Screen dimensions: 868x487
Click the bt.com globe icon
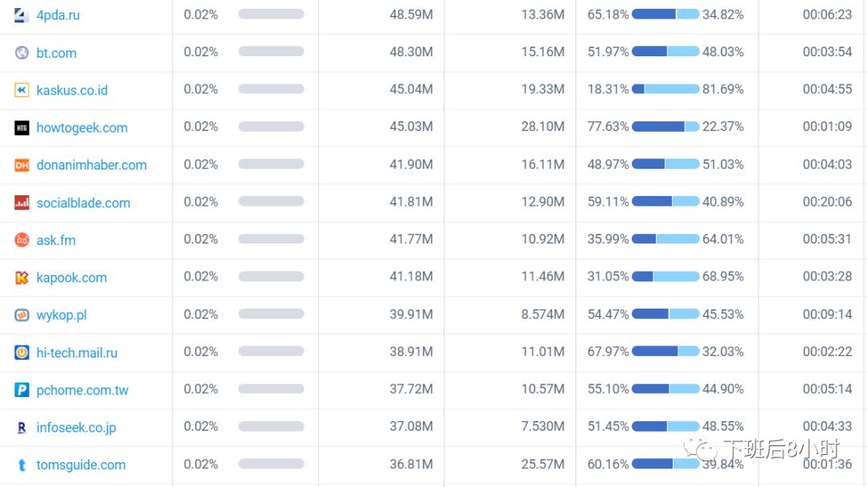point(22,53)
